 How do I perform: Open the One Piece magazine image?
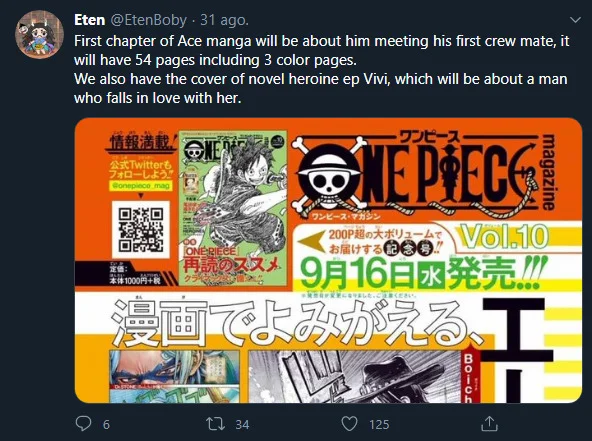click(328, 260)
